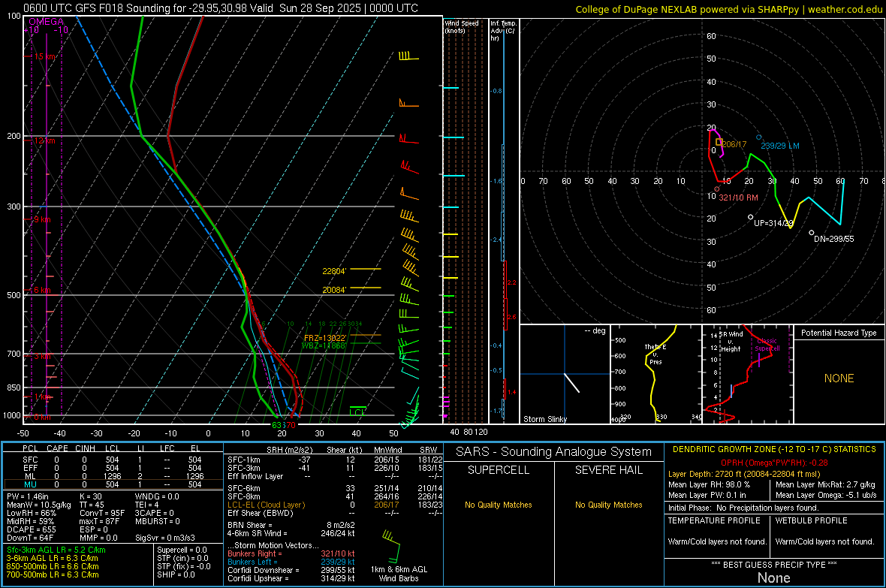Click the 'DN=299/55' Corfidi downshear label
886x588 pixels.
[834, 239]
